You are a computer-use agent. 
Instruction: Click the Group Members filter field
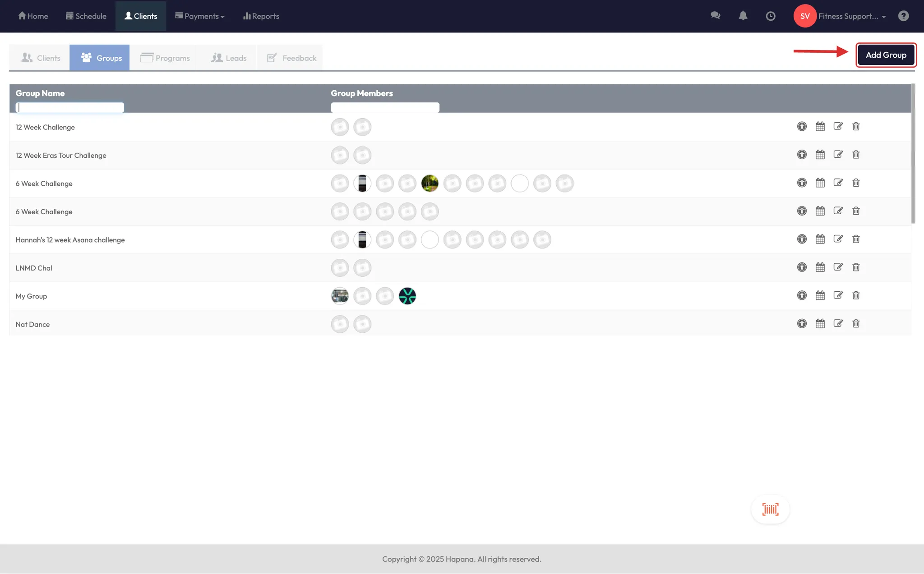coord(385,107)
